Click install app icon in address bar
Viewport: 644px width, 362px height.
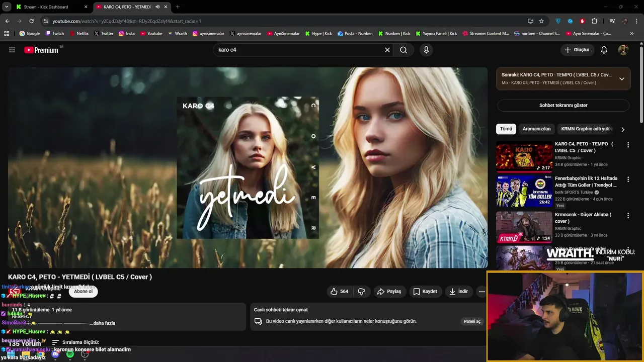coord(530,21)
